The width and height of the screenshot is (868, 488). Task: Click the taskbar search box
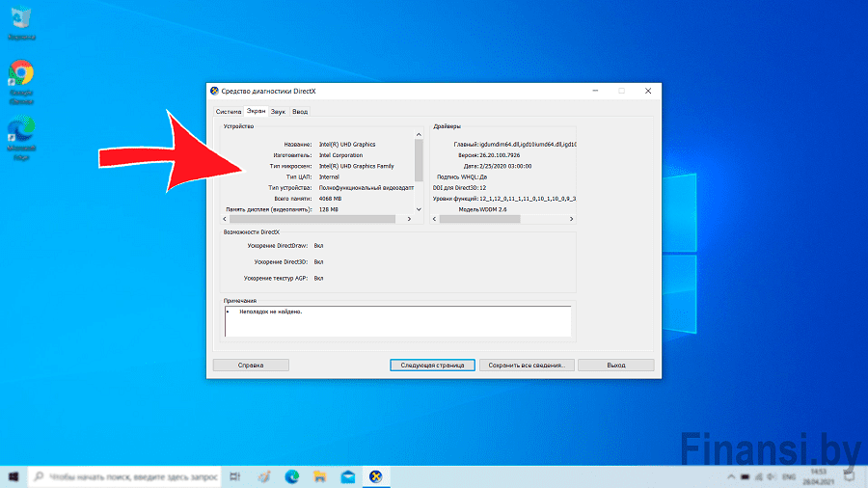(x=124, y=476)
